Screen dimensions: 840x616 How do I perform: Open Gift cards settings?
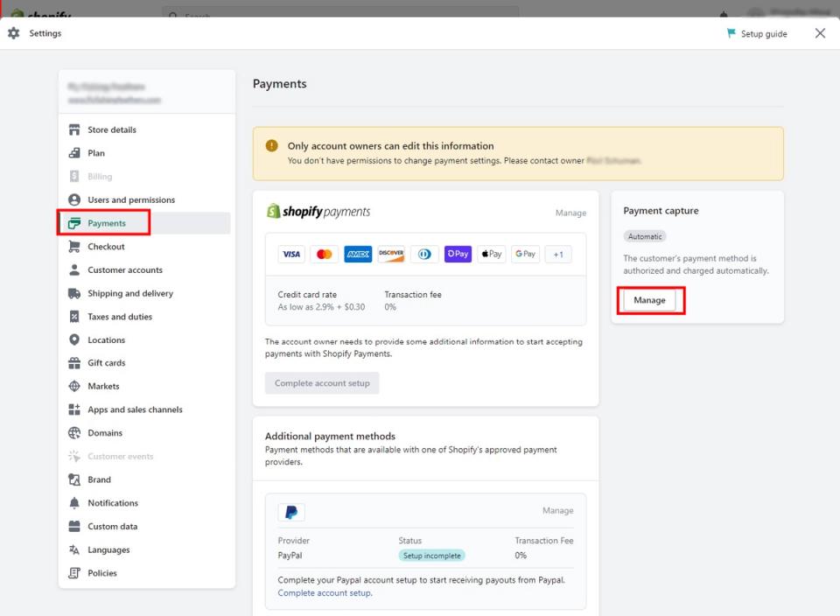107,363
